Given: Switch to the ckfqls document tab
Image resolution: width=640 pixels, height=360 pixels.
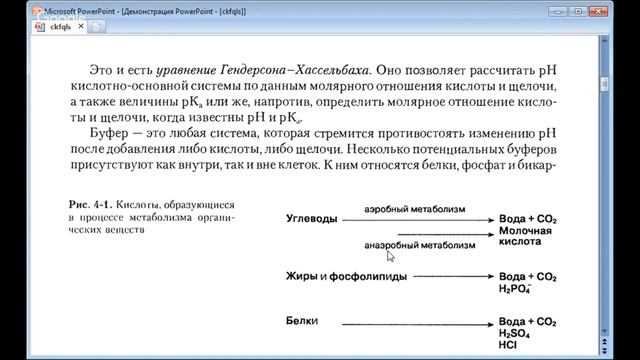Looking at the screenshot, I should coord(60,27).
